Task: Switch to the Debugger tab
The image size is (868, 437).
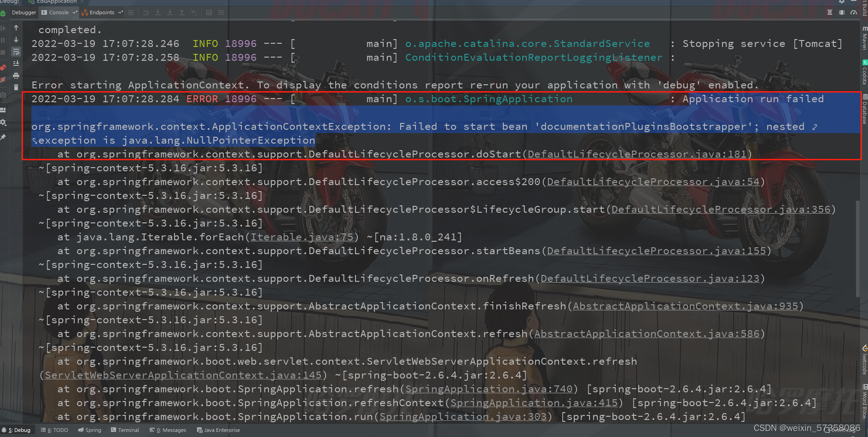Action: pos(24,12)
